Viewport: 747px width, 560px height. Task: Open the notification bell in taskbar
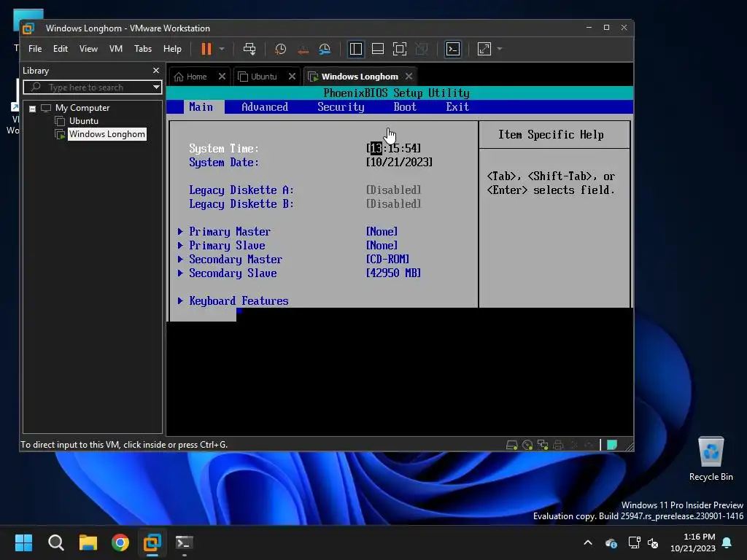tap(727, 542)
